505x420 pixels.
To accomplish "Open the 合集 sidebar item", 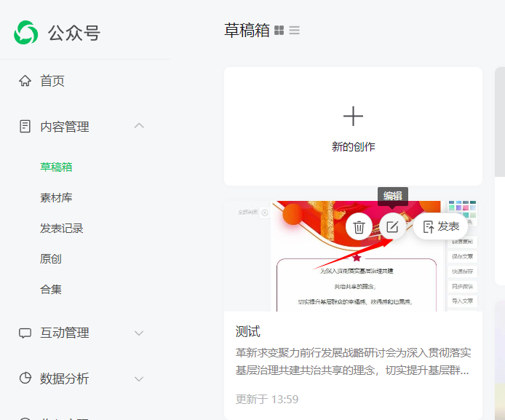I will 50,290.
